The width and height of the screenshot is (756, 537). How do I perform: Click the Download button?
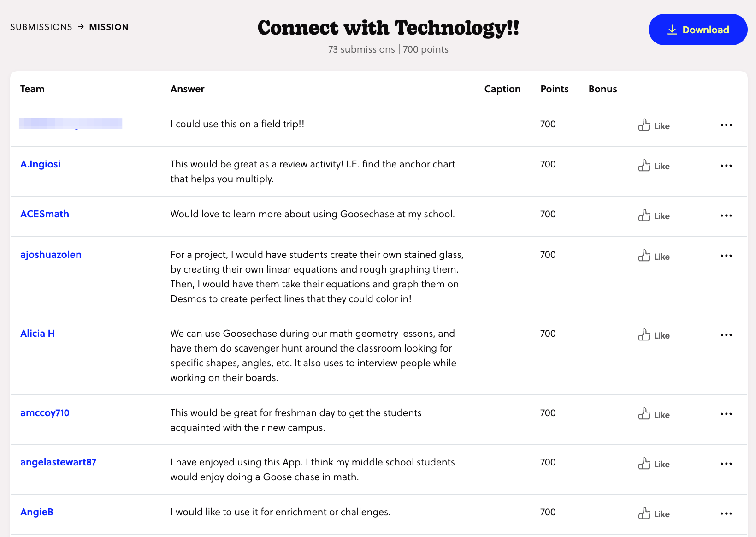[697, 30]
